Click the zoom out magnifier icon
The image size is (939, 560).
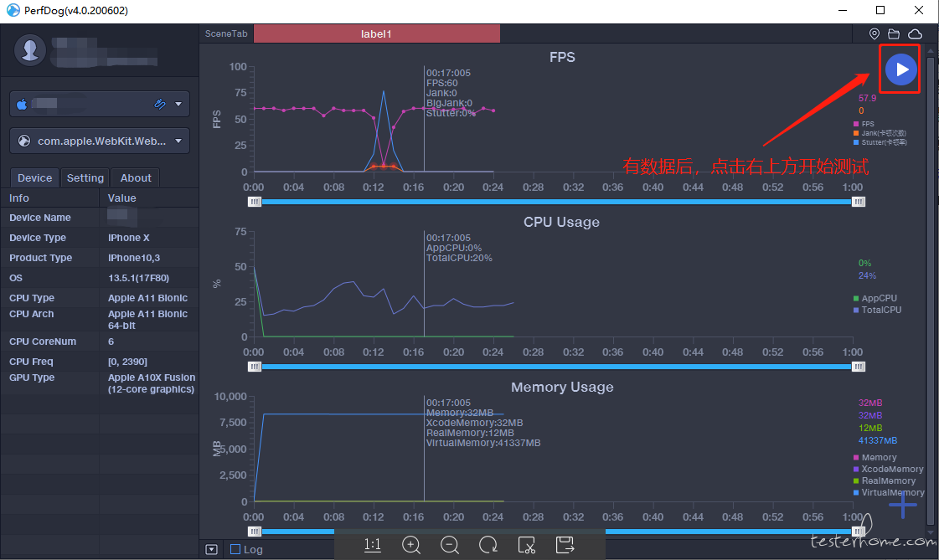450,544
